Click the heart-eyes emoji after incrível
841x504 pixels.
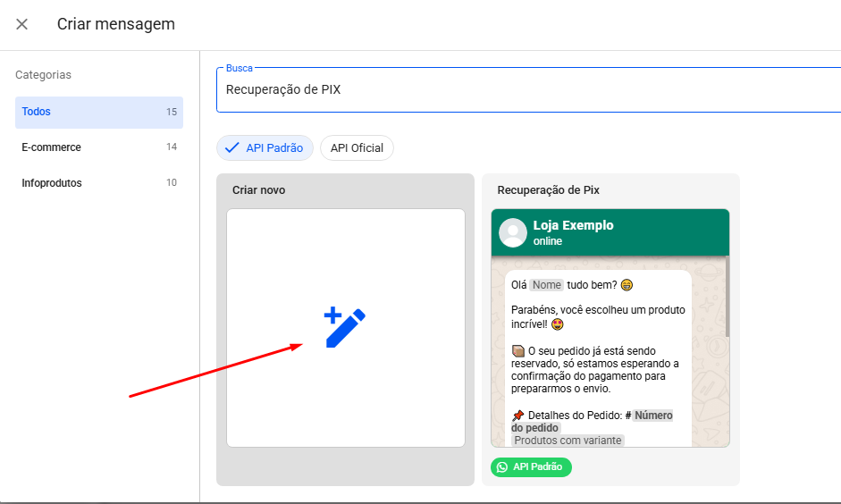click(x=558, y=324)
